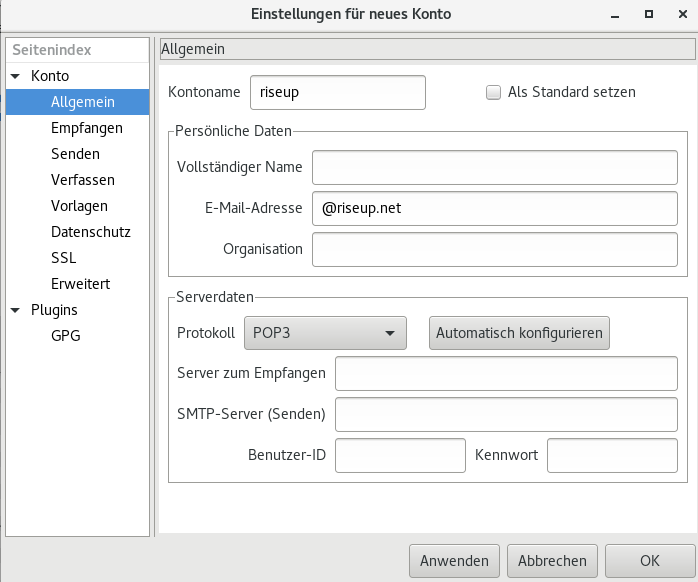
Task: Open the Protokoll POP3 dropdown
Action: click(325, 333)
